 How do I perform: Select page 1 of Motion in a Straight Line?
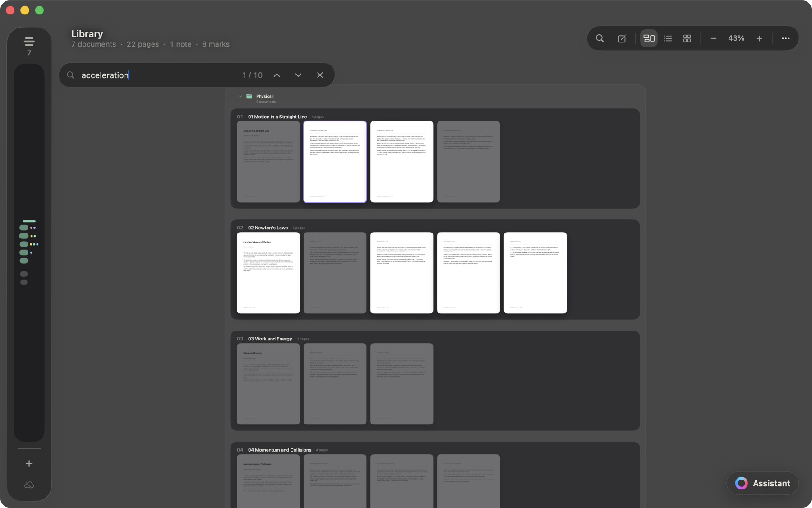268,162
